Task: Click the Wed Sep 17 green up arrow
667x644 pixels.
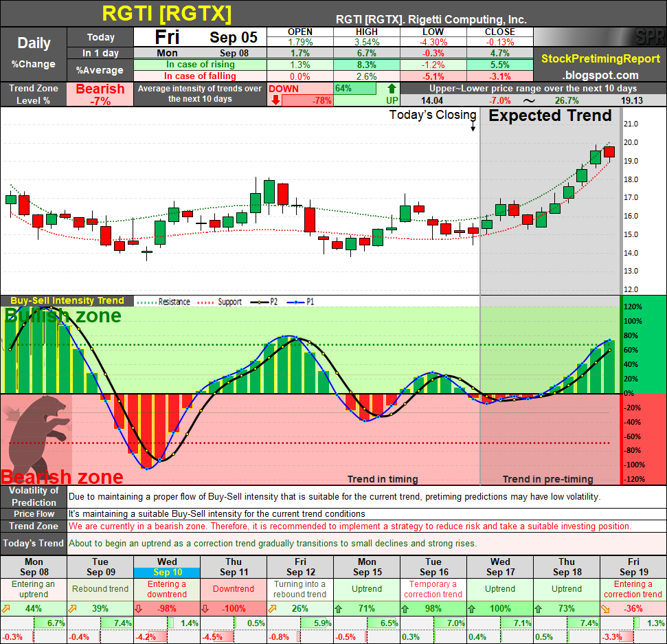Action: [x=472, y=609]
